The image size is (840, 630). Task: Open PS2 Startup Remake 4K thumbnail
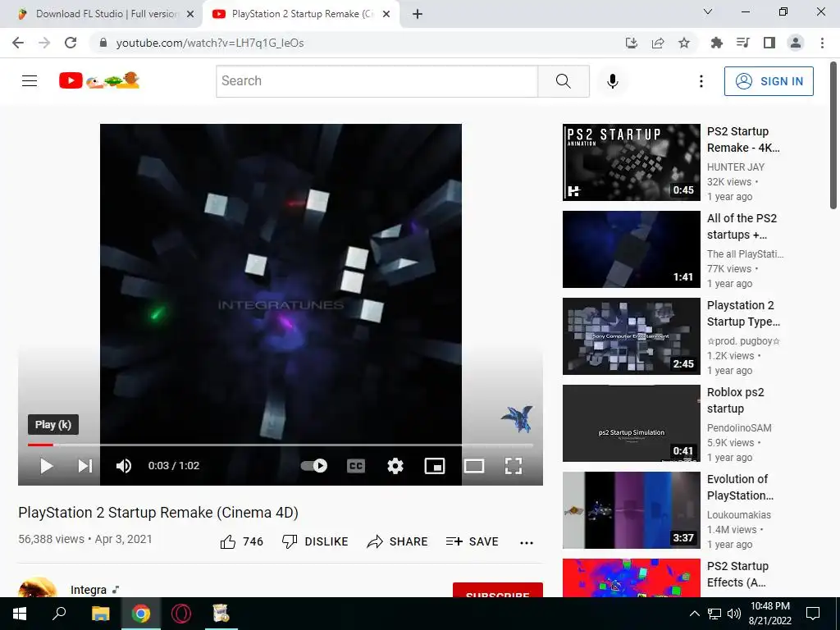(x=631, y=162)
